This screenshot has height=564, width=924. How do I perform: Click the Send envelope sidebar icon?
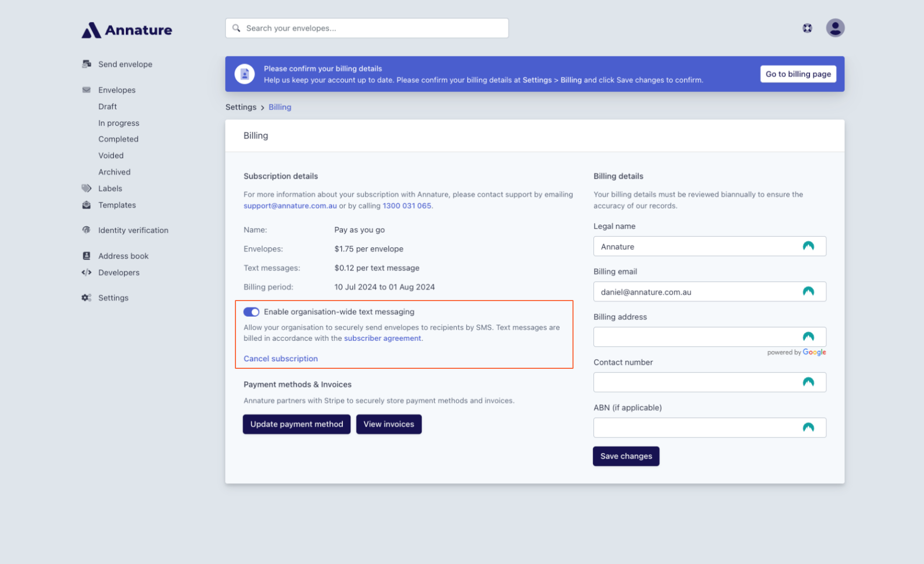tap(87, 64)
